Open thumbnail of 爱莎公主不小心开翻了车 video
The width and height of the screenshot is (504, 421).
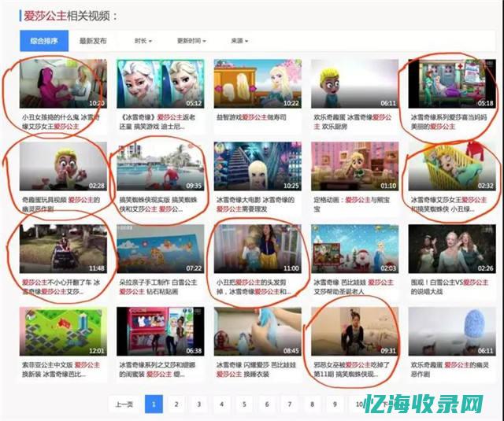pos(63,249)
